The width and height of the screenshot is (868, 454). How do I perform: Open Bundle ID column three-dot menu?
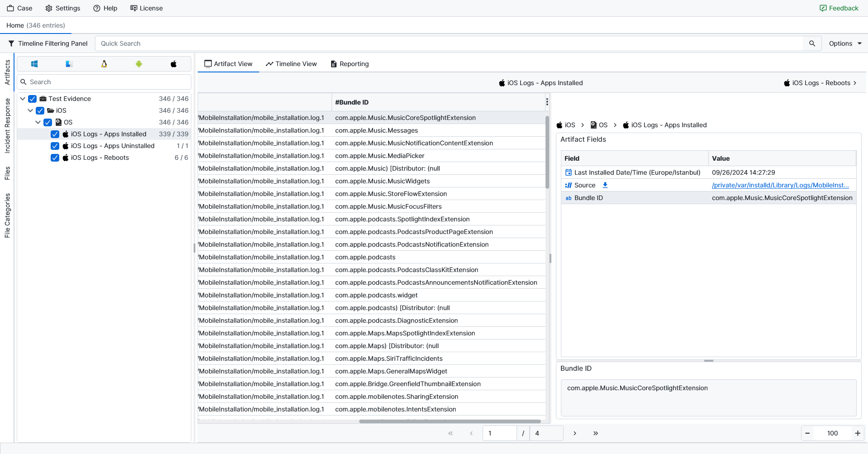(547, 102)
